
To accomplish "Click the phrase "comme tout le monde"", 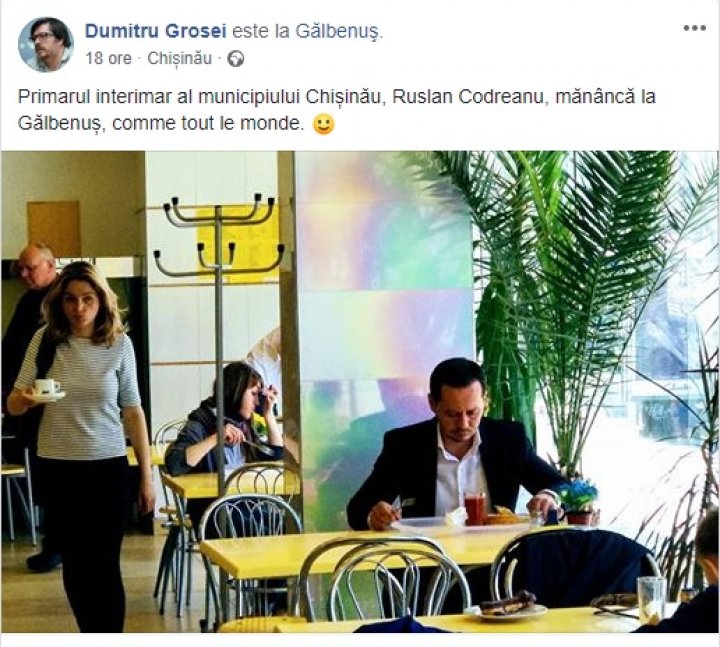I will 207,124.
